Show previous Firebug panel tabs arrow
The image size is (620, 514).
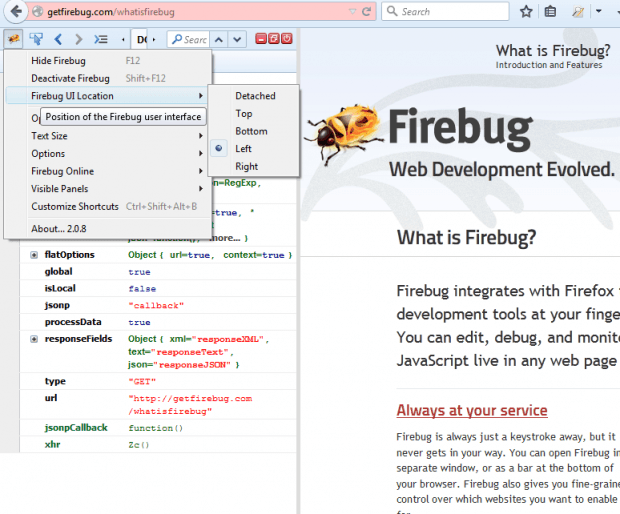(123, 40)
